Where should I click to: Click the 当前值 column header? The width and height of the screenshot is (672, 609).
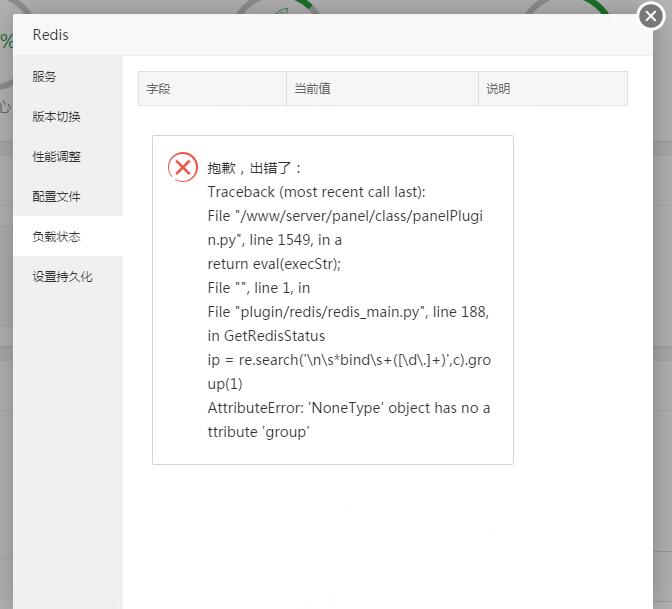coord(382,89)
